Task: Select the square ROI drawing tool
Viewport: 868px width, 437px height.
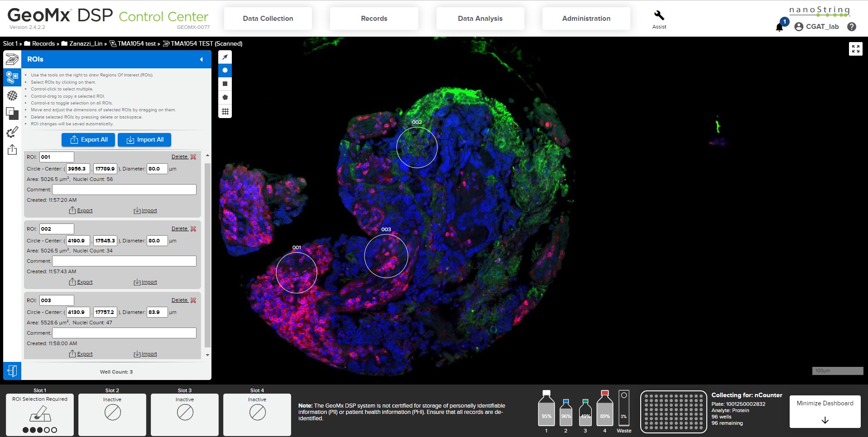Action: tap(225, 84)
